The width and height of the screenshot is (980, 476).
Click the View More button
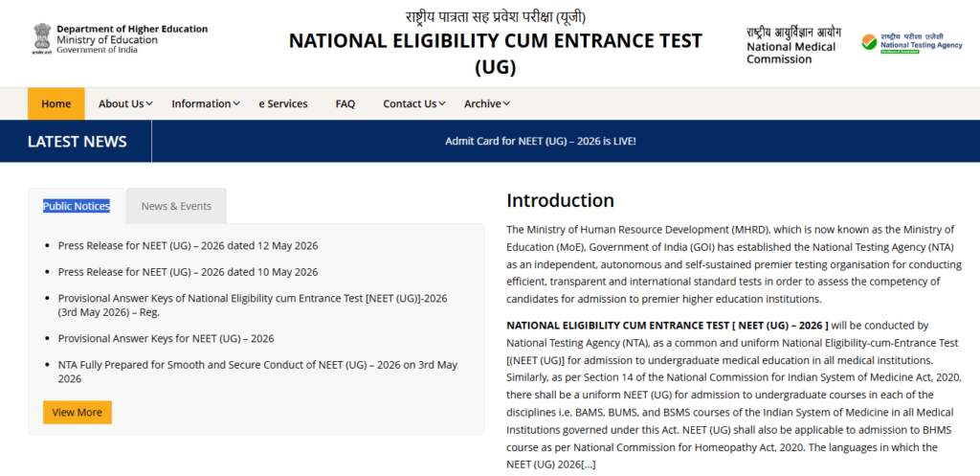pos(78,412)
